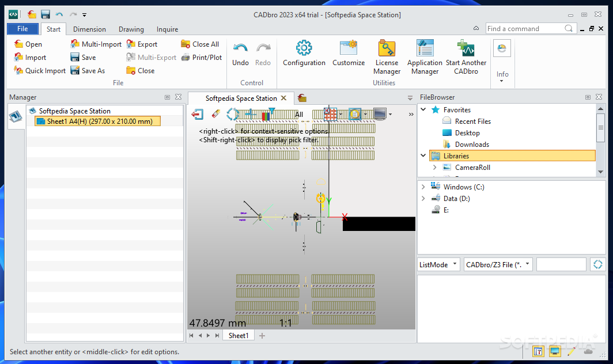Click the eraser icon in the view toolbar
This screenshot has height=364, width=613.
[x=216, y=114]
